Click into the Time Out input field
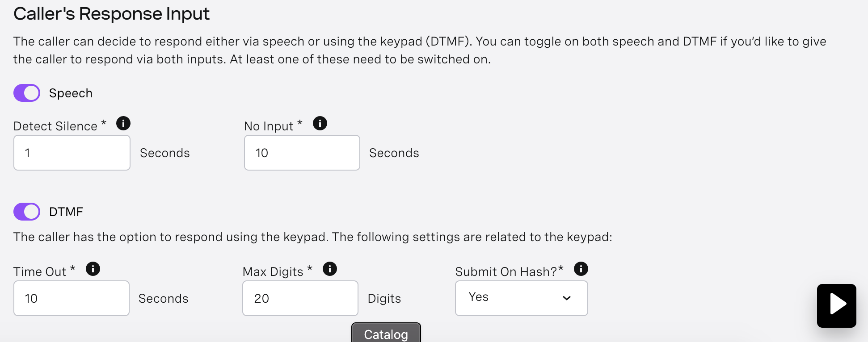 (x=72, y=298)
